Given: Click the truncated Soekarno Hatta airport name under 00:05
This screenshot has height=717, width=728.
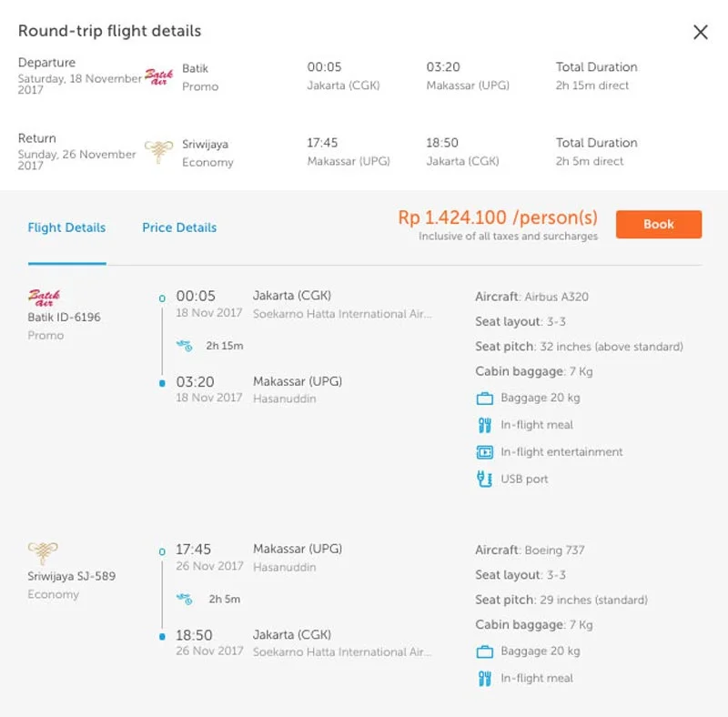Looking at the screenshot, I should coord(342,314).
